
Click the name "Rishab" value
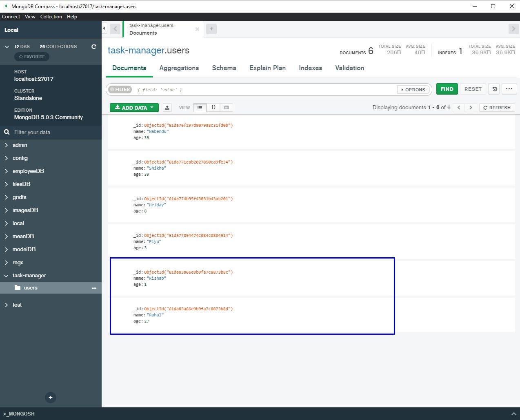pos(156,279)
